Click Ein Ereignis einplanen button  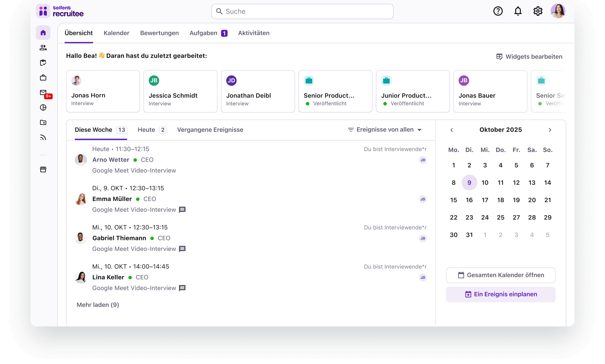[501, 294]
